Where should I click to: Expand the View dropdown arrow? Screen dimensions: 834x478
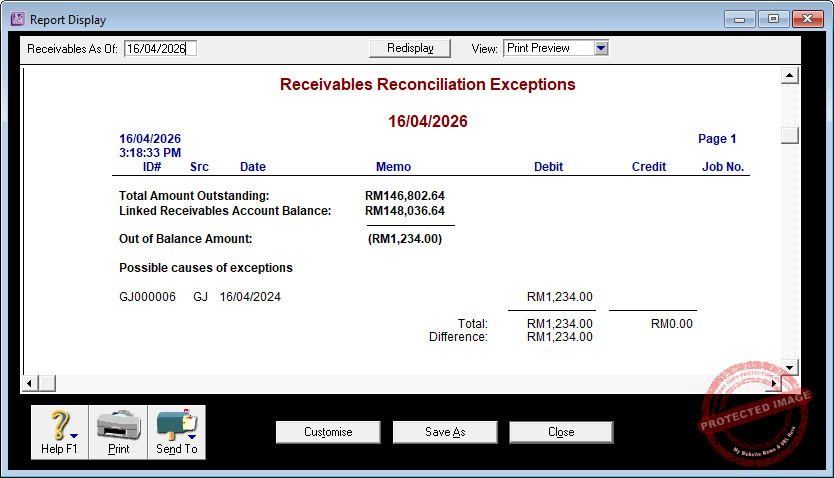601,48
